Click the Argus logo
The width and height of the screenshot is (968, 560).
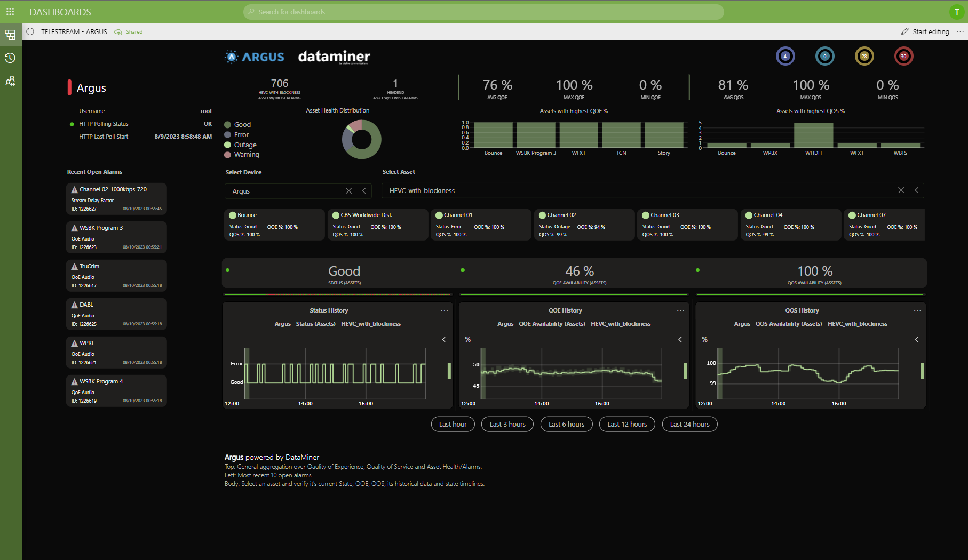255,57
